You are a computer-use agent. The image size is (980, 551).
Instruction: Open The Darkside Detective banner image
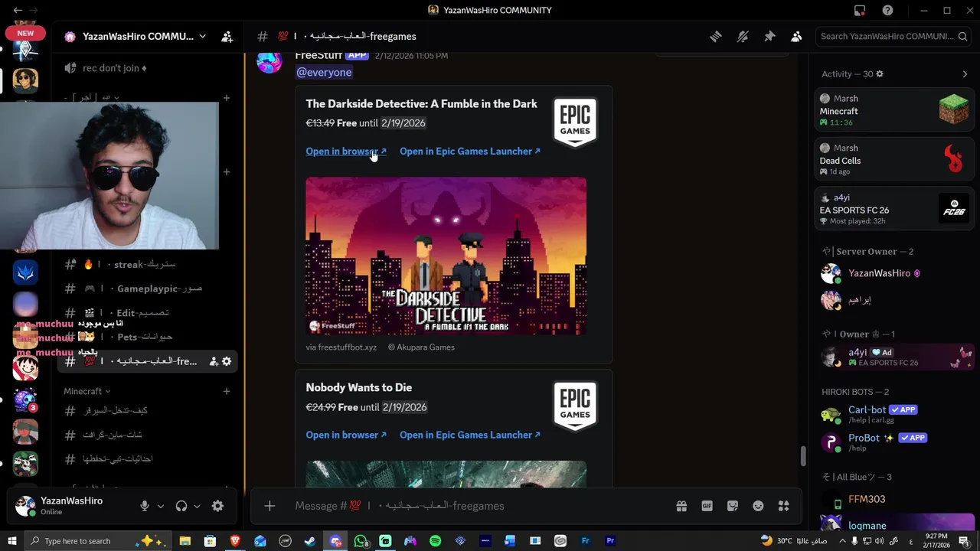click(x=446, y=256)
